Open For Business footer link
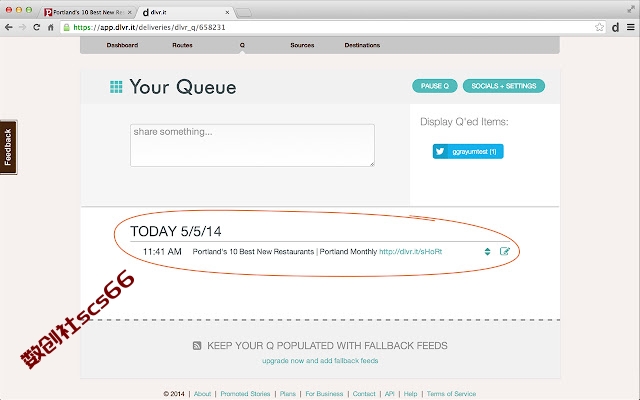 click(324, 394)
